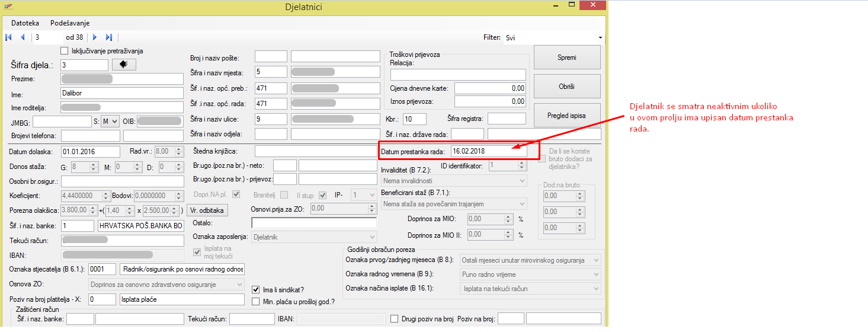868x332 pixels.
Task: Enable Isključivanje pretraživanja checkbox
Action: tap(65, 51)
